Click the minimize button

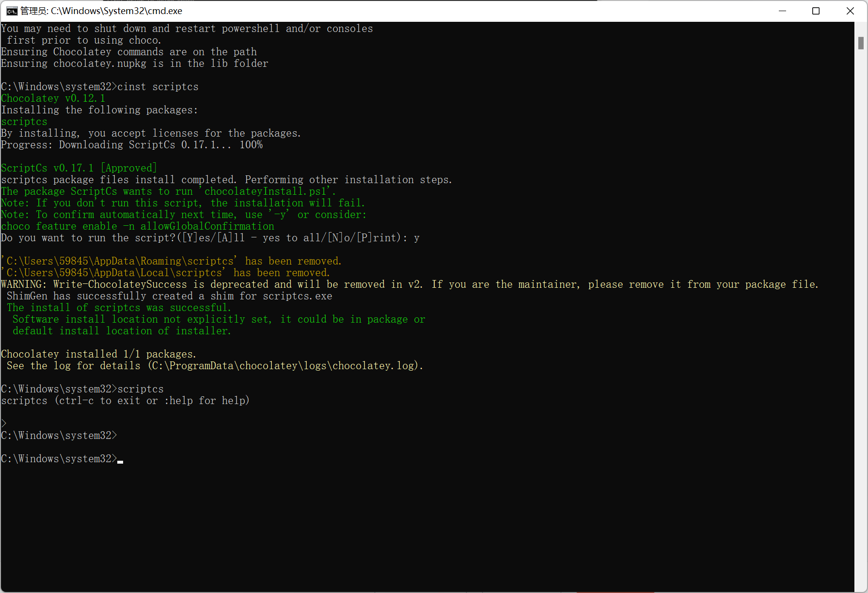783,11
